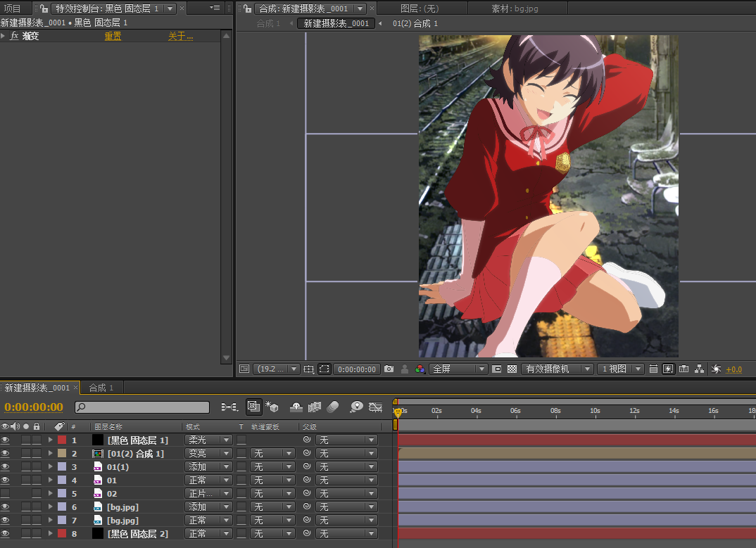The image size is (756, 548).
Task: Click the parent pick whip for layer 01
Action: [307, 480]
